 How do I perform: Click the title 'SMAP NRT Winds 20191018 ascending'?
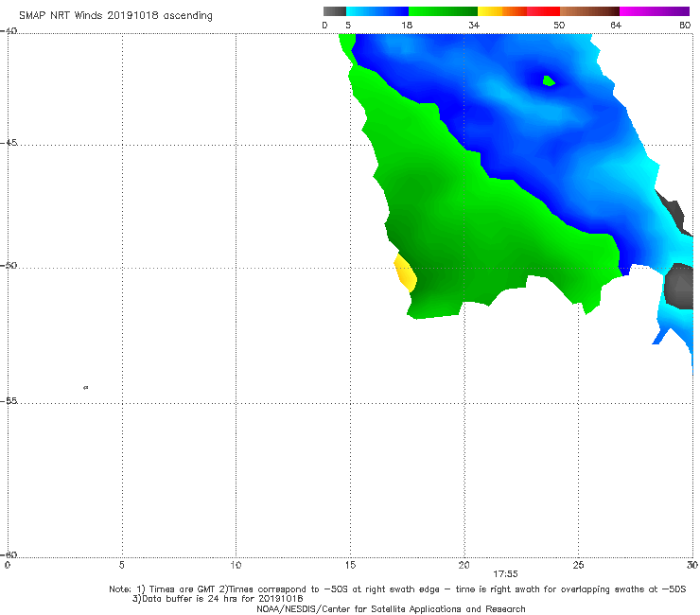(115, 15)
